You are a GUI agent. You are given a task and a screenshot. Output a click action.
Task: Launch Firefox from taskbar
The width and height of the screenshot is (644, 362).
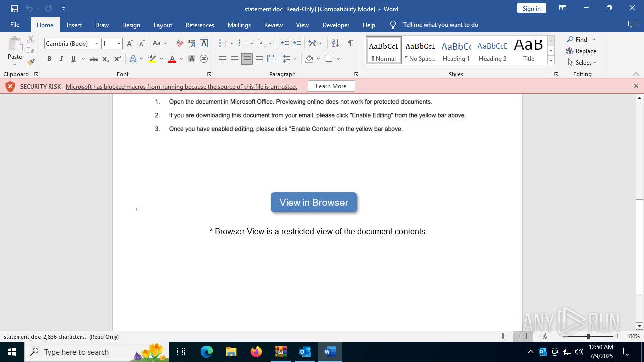pyautogui.click(x=256, y=352)
